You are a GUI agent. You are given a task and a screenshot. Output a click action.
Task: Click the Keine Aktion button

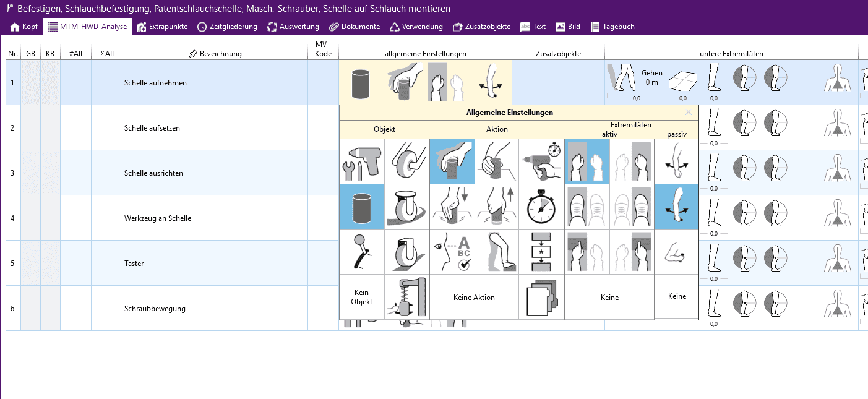tap(474, 297)
